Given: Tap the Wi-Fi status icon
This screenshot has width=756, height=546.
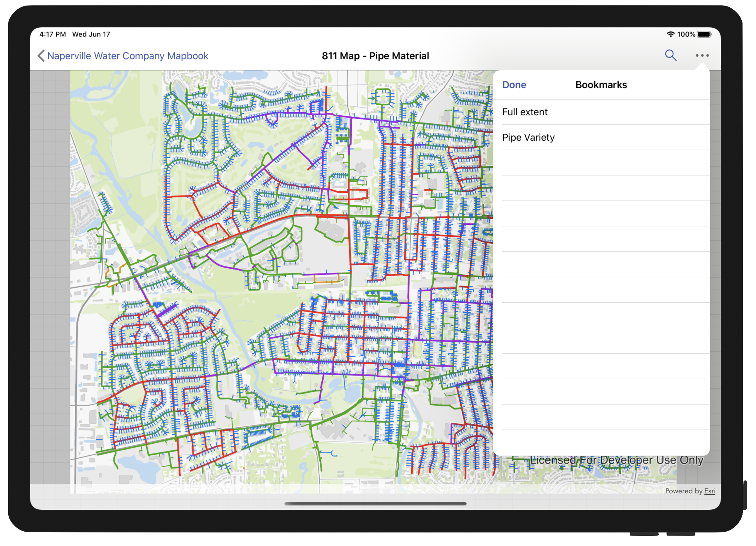Looking at the screenshot, I should 671,34.
